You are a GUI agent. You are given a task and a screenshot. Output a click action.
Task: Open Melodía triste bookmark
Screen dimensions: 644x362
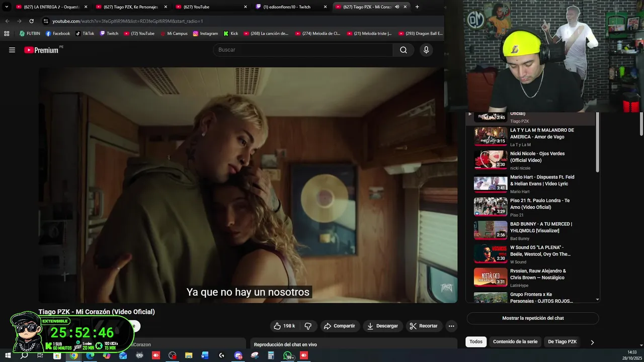tap(369, 34)
